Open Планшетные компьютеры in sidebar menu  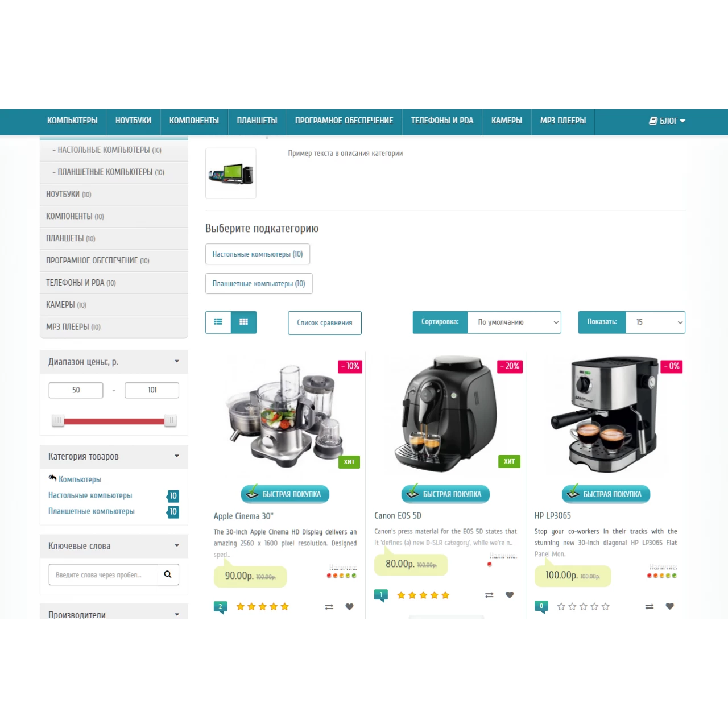pyautogui.click(x=114, y=172)
